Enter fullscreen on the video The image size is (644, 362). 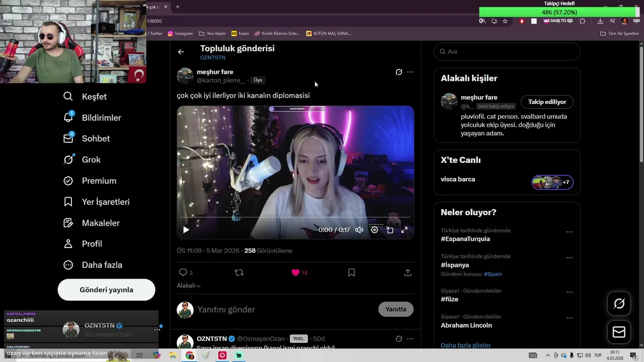(x=404, y=230)
